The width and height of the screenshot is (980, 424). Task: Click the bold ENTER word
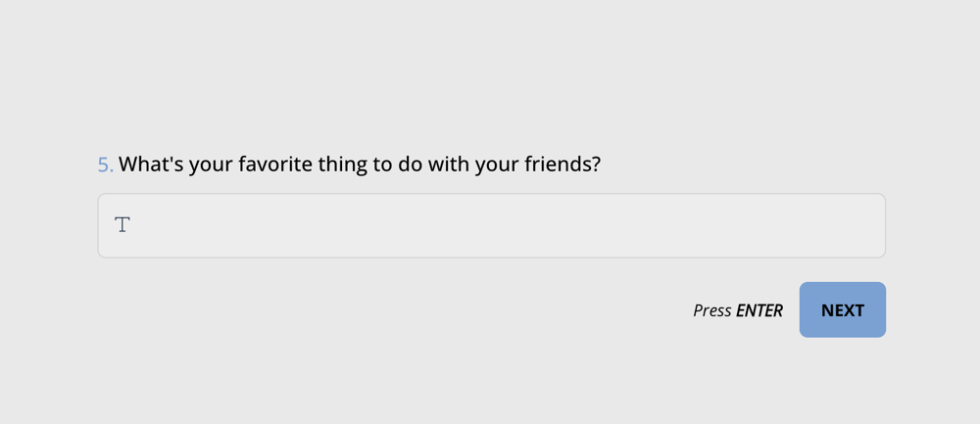click(759, 310)
